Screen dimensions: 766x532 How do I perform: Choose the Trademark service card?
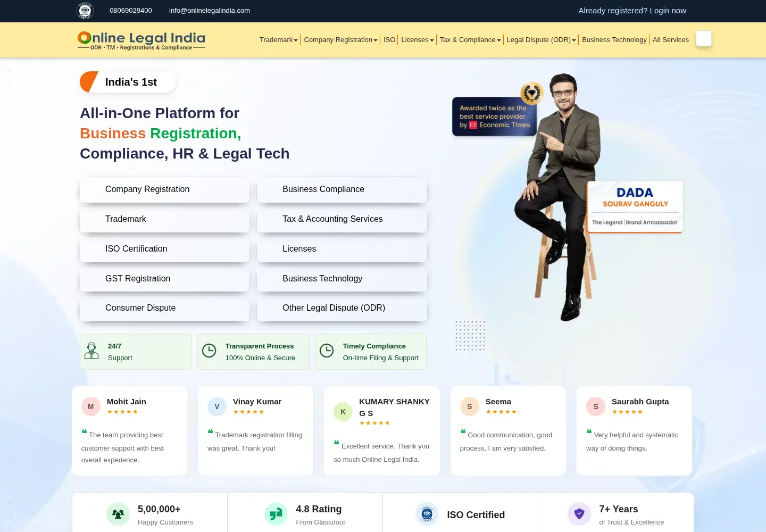[164, 219]
